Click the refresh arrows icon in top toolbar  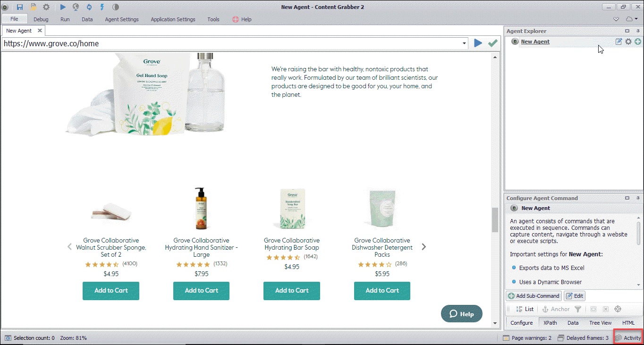89,7
